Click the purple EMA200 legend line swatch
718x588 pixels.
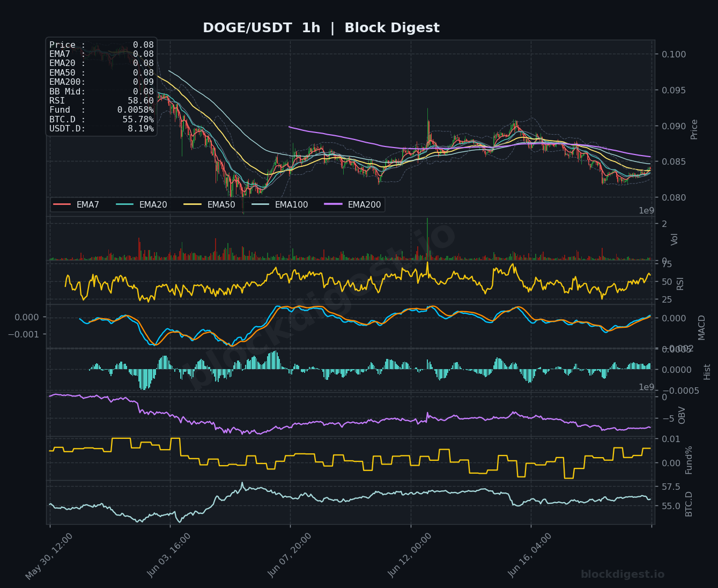pyautogui.click(x=334, y=204)
